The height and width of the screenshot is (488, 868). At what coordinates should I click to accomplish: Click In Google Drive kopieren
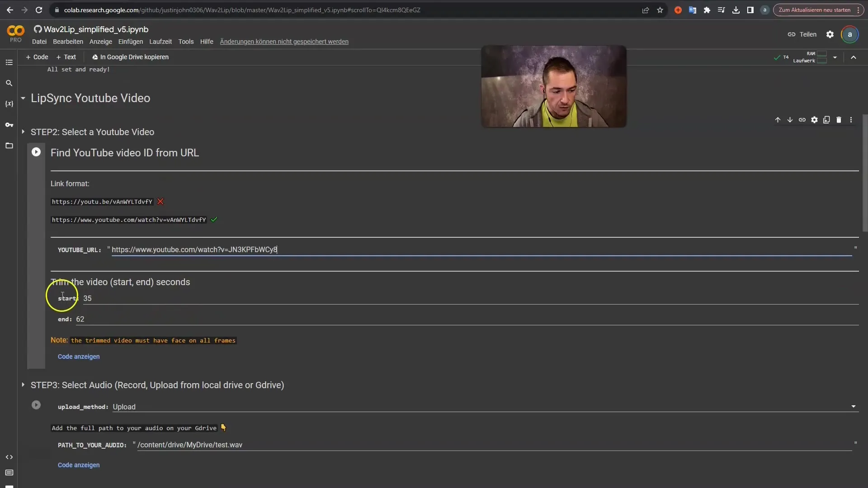tap(130, 57)
